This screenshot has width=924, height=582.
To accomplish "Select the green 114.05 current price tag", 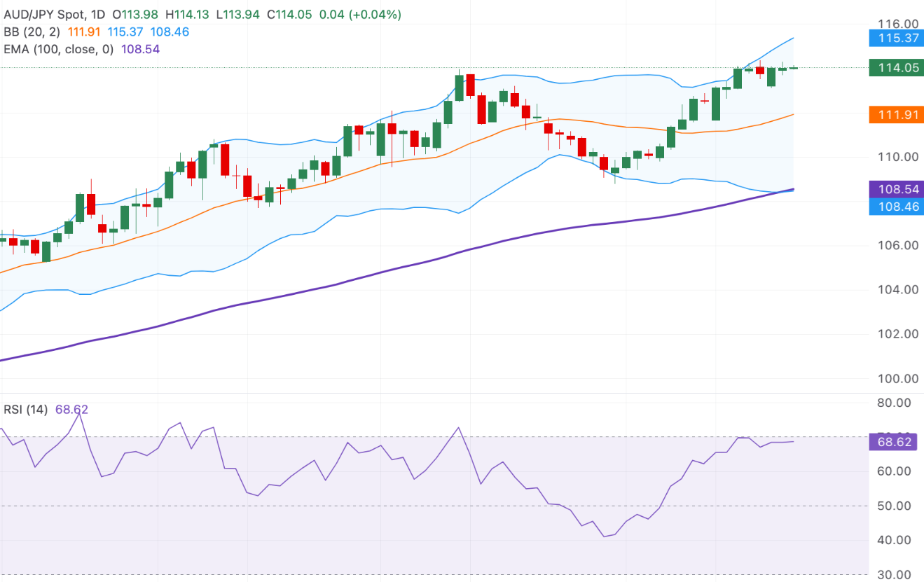I will pyautogui.click(x=894, y=68).
